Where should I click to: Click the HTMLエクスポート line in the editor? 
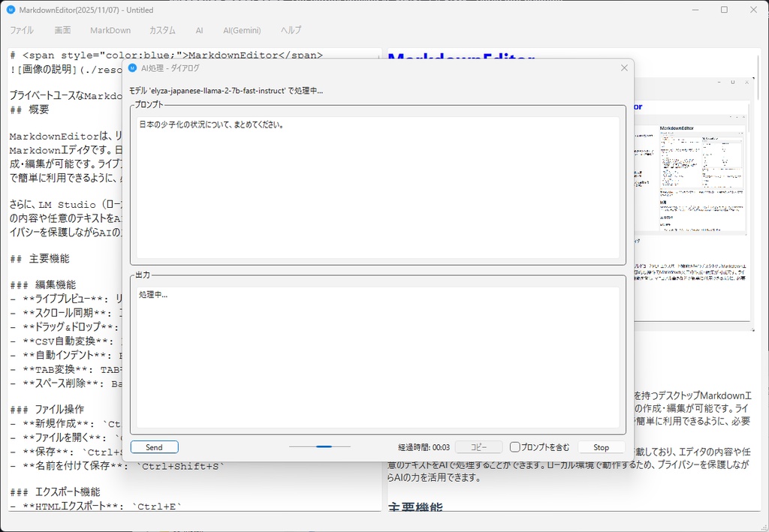coord(95,506)
